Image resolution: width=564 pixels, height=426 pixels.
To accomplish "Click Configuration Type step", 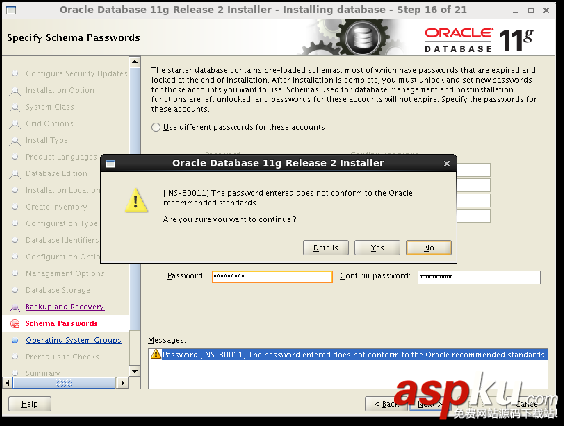I will click(61, 223).
